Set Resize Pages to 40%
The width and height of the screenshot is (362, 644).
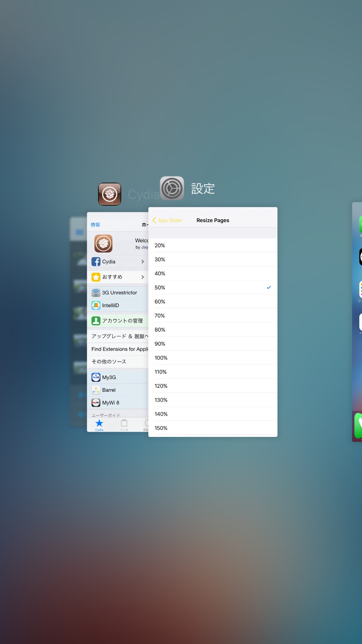point(213,273)
